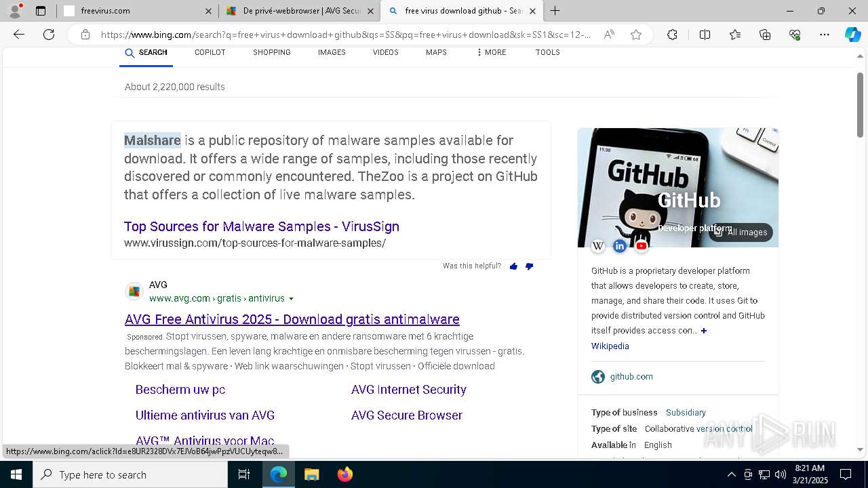Select the VIDEOS search tab
This screenshot has height=488, width=868.
click(x=385, y=52)
